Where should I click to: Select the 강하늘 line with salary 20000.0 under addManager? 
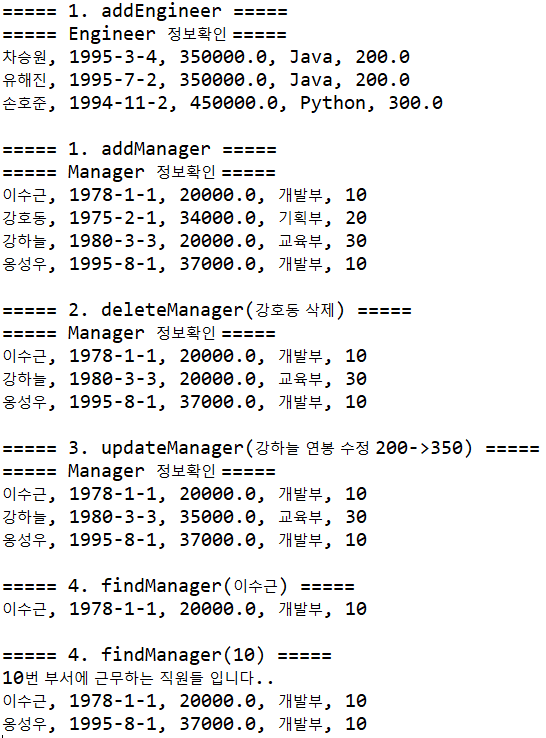[185, 241]
